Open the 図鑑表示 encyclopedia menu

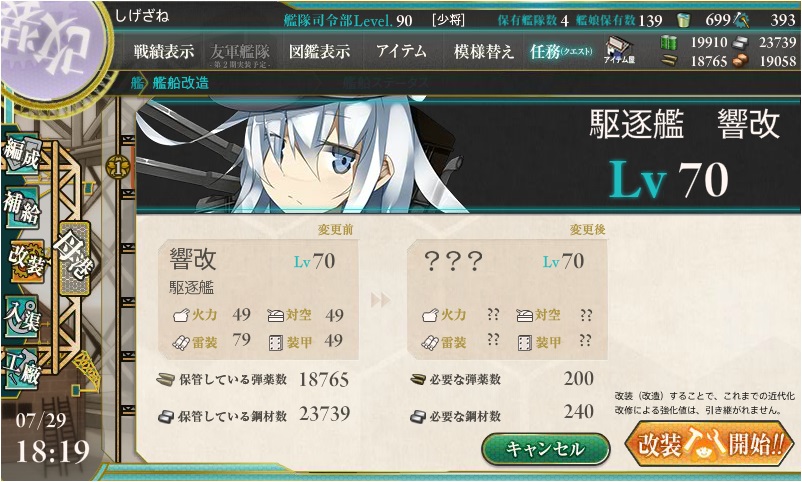click(320, 51)
